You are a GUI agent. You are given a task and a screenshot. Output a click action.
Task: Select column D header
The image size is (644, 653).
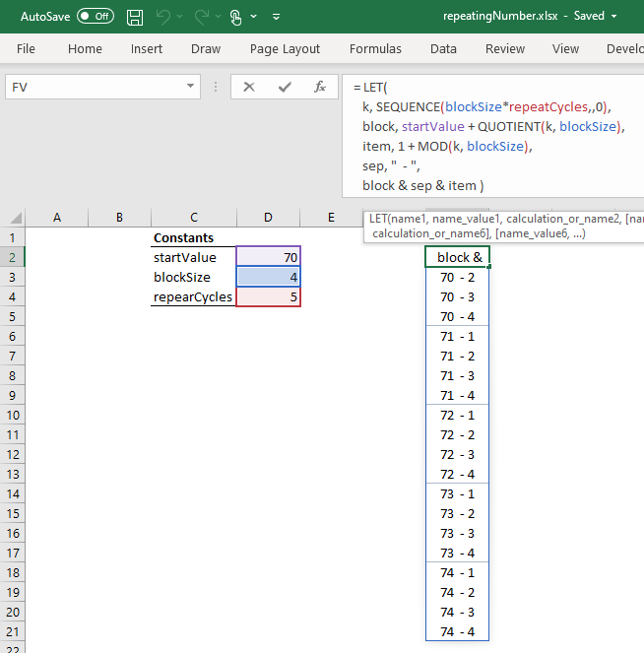(268, 218)
